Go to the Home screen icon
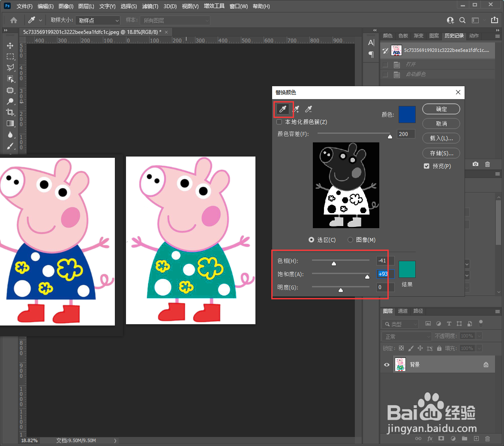 pyautogui.click(x=14, y=20)
